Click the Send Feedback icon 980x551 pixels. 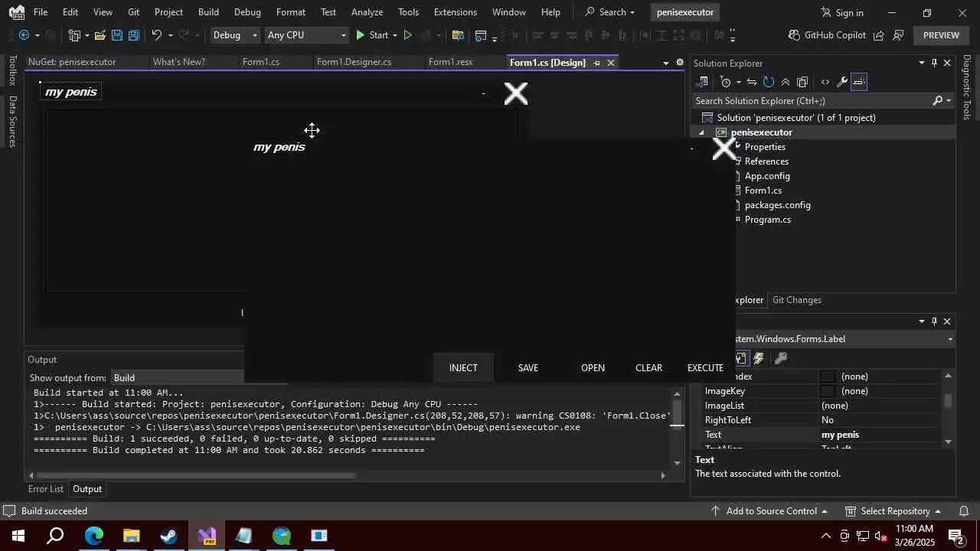[898, 35]
